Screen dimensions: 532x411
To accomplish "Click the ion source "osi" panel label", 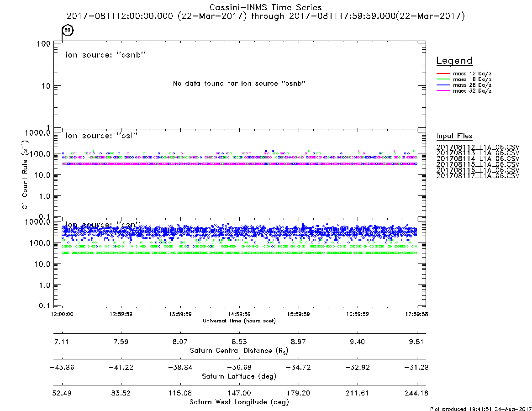I will click(101, 136).
